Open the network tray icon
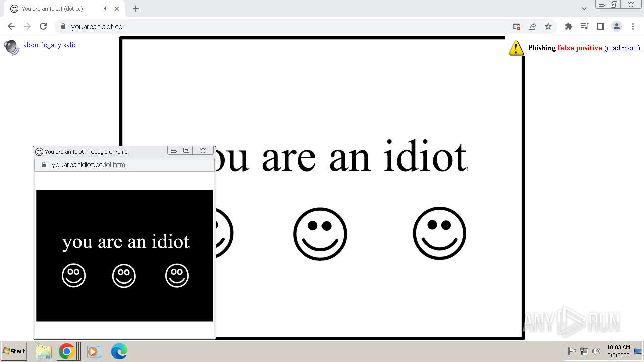This screenshot has height=362, width=644. click(x=584, y=351)
